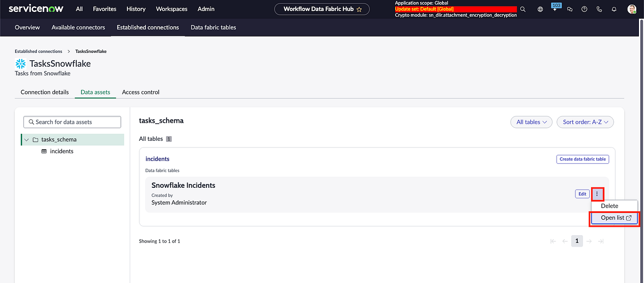Open the Access control tab
Viewport: 644px width, 283px height.
pyautogui.click(x=141, y=92)
